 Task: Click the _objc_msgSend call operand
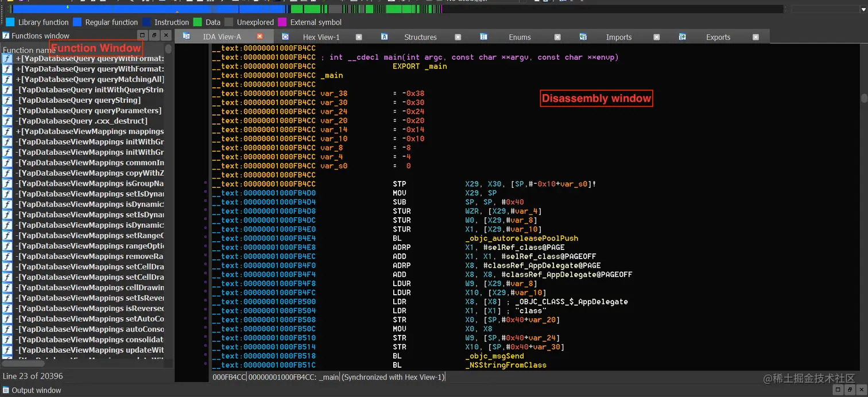point(494,356)
